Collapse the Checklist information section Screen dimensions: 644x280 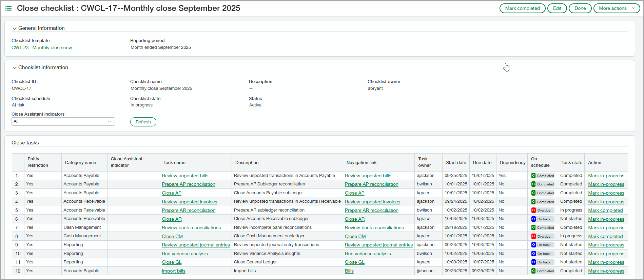pyautogui.click(x=15, y=68)
